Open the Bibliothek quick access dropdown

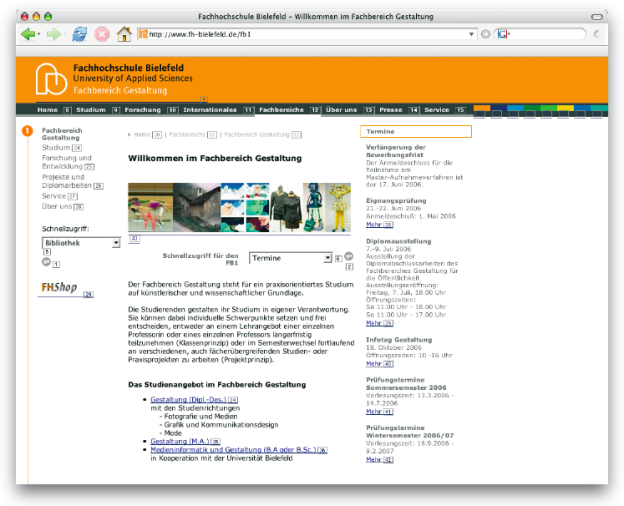pyautogui.click(x=81, y=243)
